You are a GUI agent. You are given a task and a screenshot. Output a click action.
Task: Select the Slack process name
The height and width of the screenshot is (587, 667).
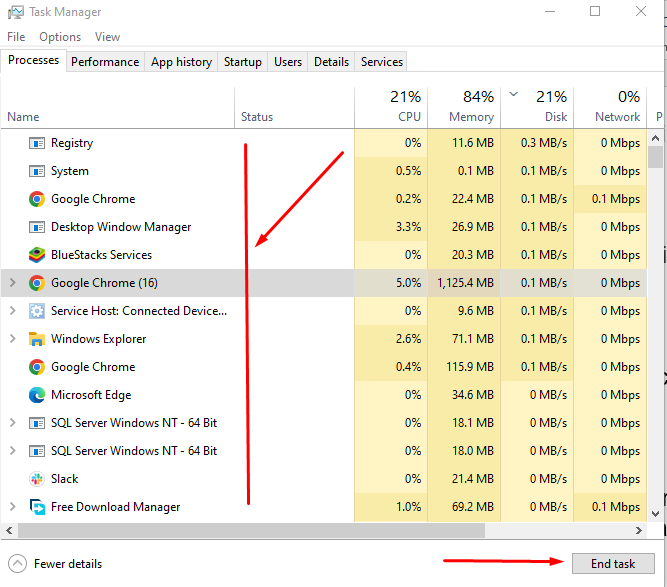coord(65,479)
